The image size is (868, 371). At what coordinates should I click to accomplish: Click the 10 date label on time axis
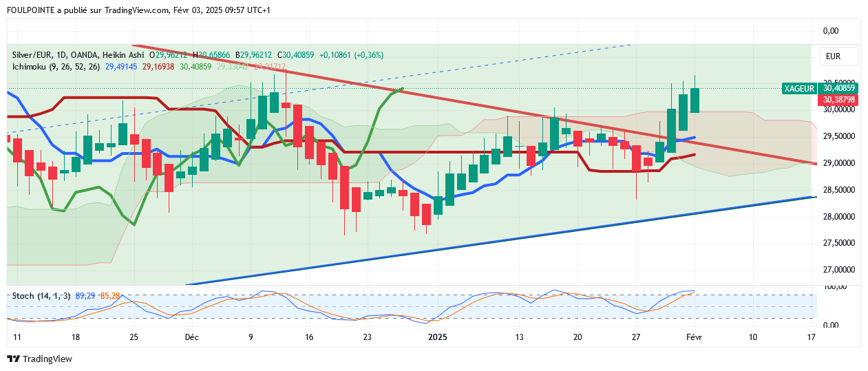[x=753, y=337]
